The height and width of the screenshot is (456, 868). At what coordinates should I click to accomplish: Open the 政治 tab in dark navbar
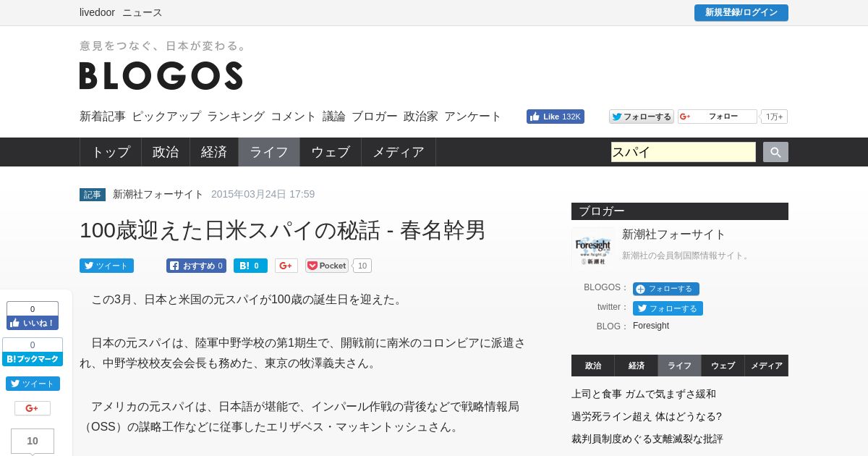click(166, 152)
